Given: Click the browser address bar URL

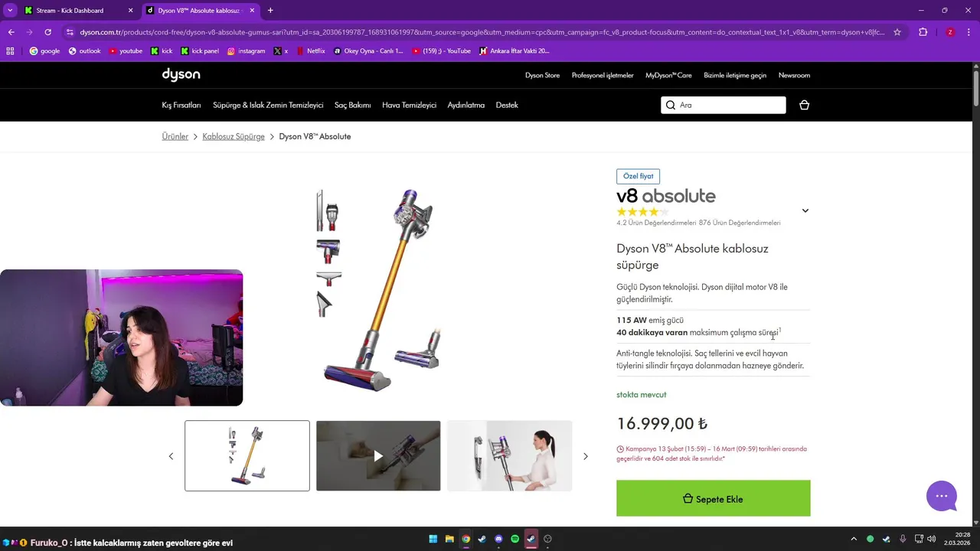Looking at the screenshot, I should [482, 32].
